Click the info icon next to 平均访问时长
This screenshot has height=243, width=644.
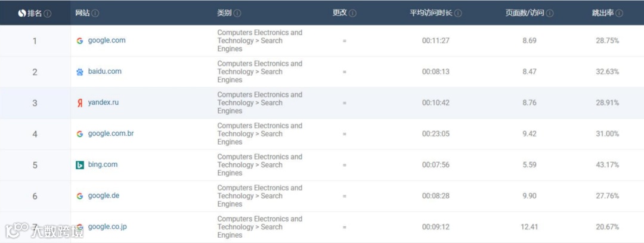[458, 14]
